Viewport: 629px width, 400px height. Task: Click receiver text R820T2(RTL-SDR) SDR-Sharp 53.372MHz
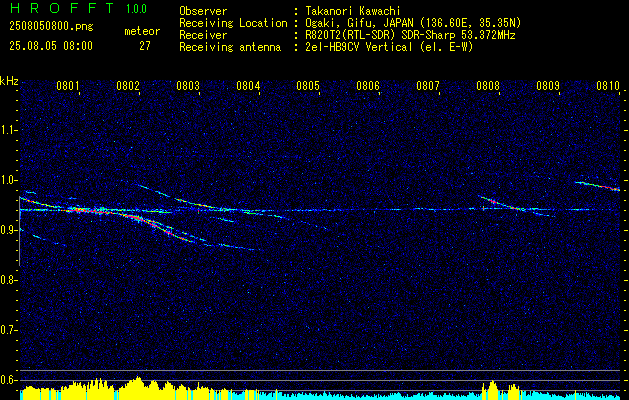point(408,35)
